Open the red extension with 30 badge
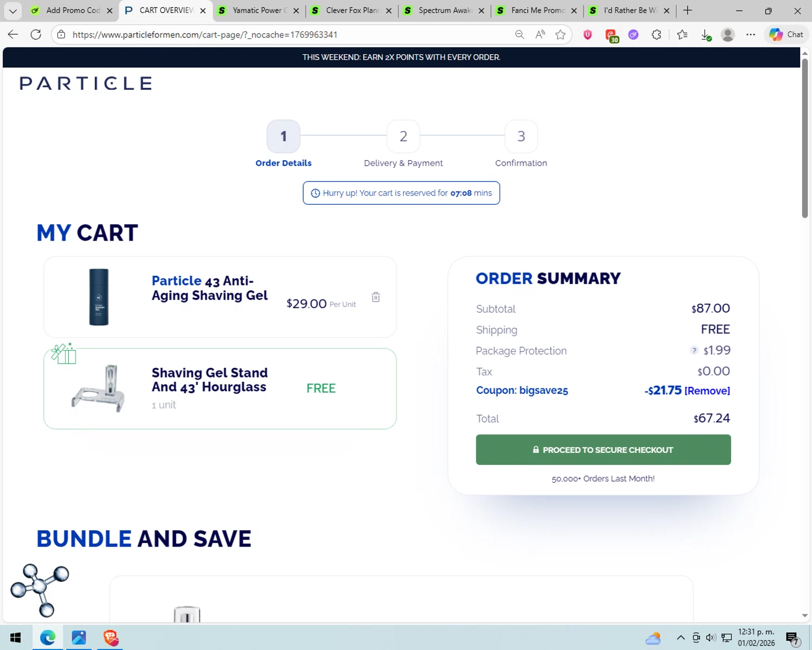 pyautogui.click(x=612, y=36)
